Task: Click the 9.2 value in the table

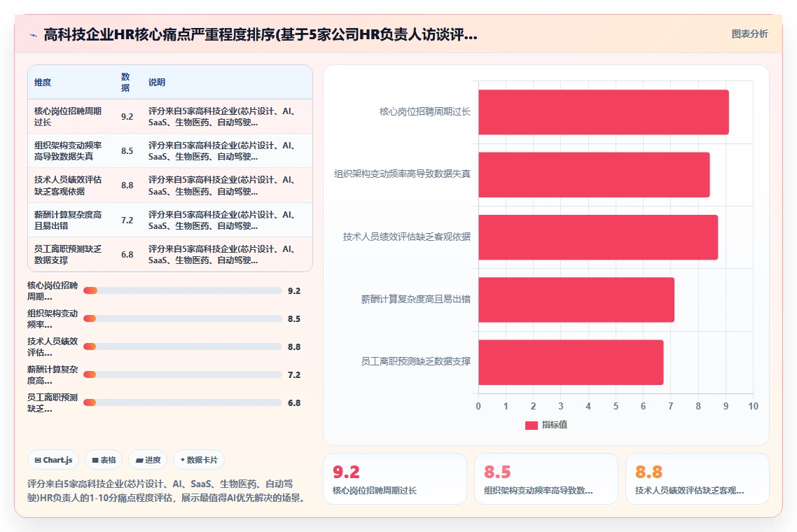Action: 127,116
